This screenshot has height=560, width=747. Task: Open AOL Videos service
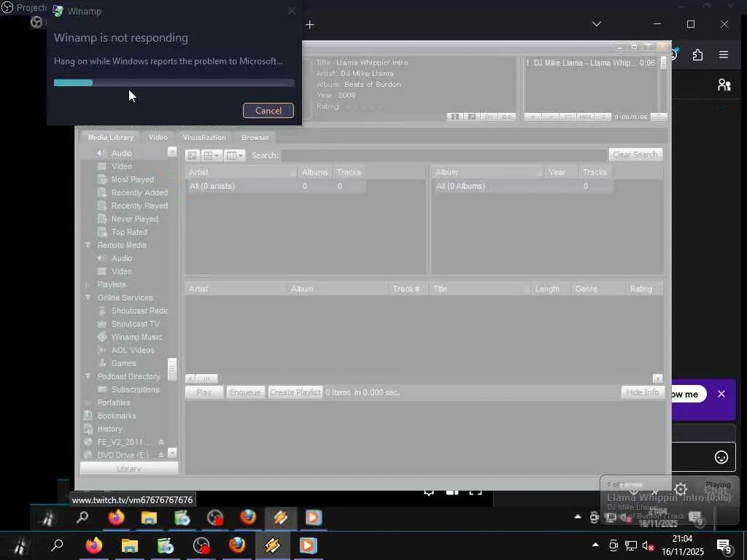click(x=133, y=350)
